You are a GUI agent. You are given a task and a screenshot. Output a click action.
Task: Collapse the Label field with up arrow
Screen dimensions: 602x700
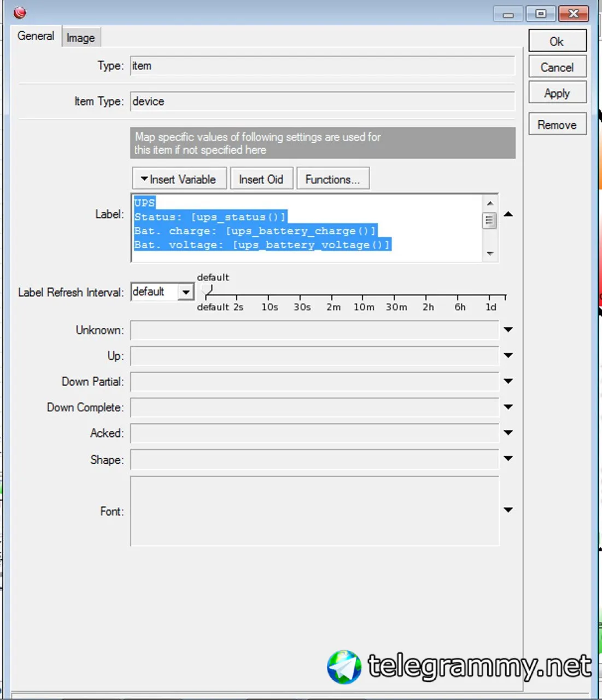point(508,214)
